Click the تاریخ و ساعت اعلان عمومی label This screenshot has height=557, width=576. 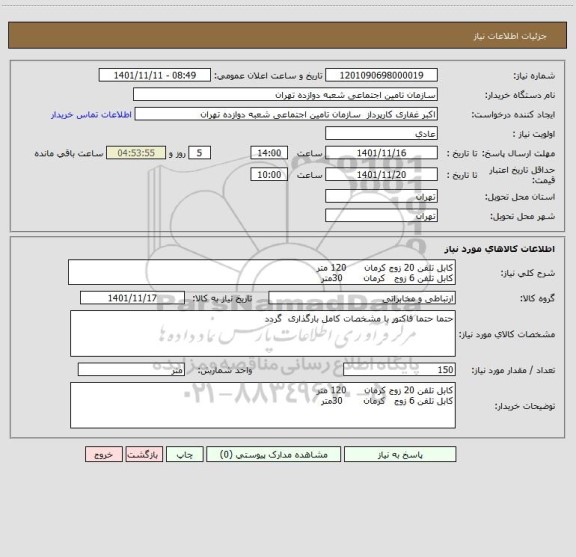pyautogui.click(x=268, y=75)
